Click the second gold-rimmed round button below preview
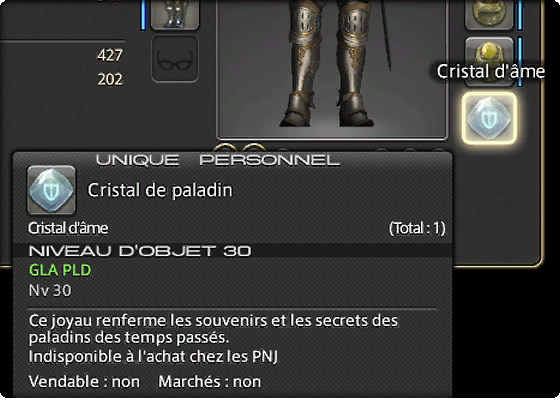The height and width of the screenshot is (400, 560). coord(253,148)
